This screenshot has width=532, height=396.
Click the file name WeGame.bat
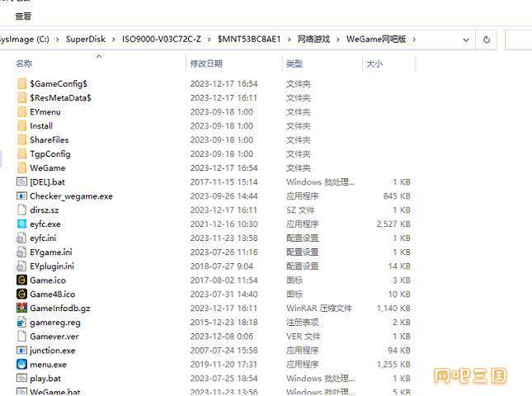coord(55,392)
